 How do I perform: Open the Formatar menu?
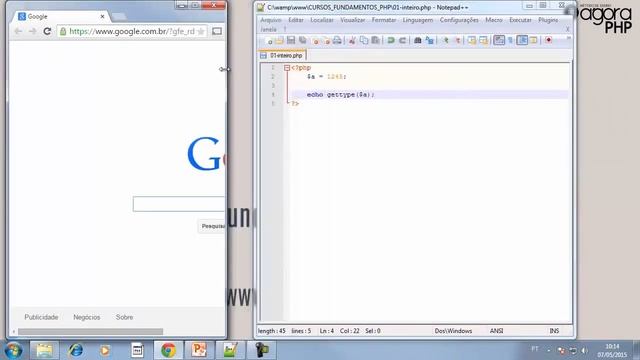pos(384,20)
